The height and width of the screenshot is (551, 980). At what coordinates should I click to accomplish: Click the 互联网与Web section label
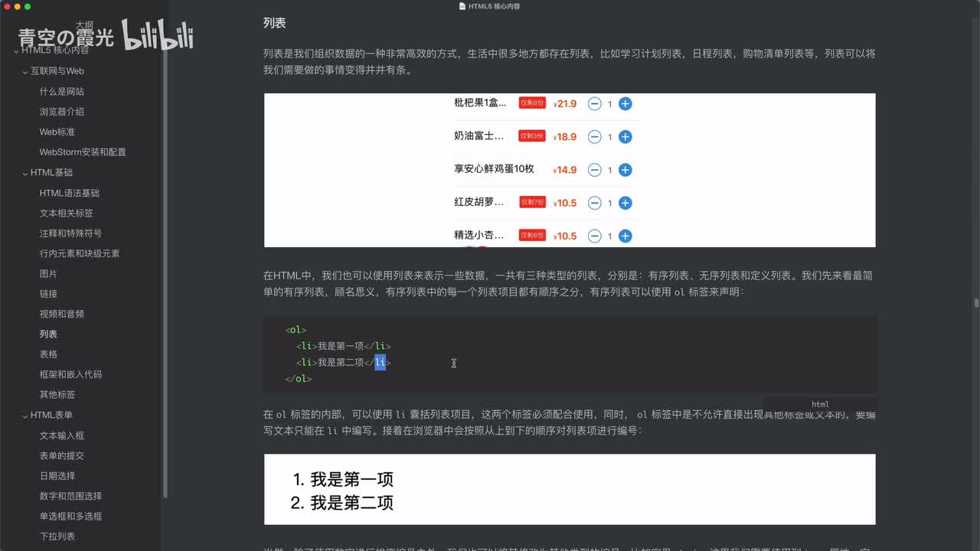57,71
